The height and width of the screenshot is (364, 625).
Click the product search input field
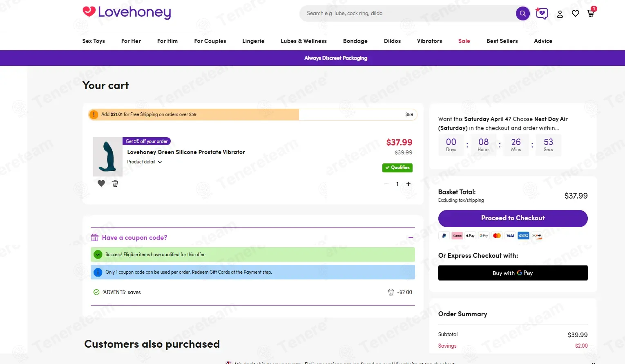click(408, 13)
